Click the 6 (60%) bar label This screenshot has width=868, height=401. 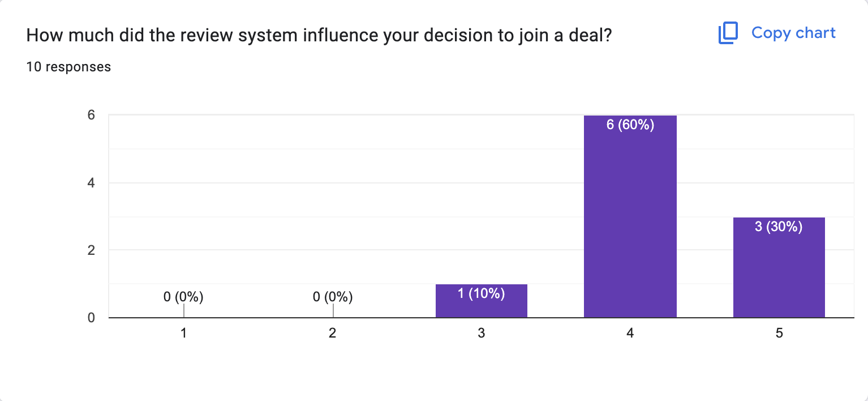(x=630, y=125)
